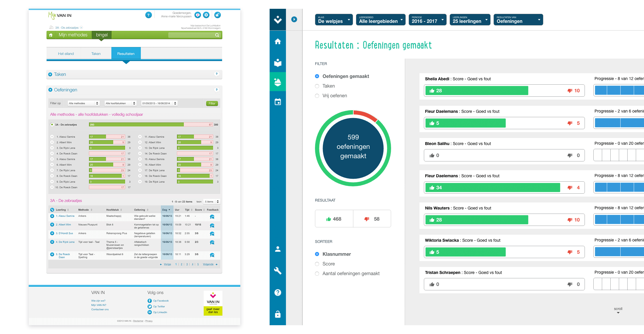Click the padlock icon in blue sidebar
644x334 pixels.
278,314
